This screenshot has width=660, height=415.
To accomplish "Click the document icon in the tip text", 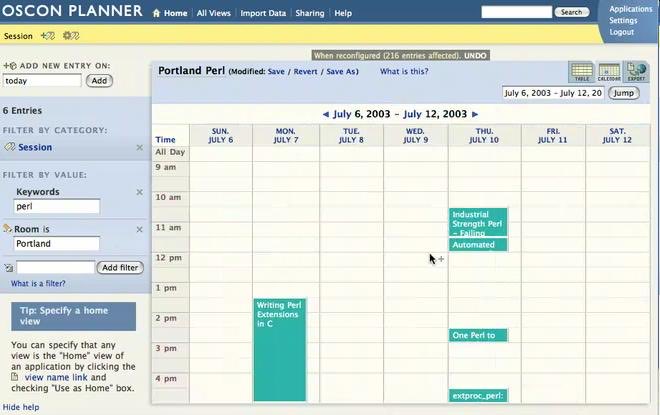I will click(15, 377).
